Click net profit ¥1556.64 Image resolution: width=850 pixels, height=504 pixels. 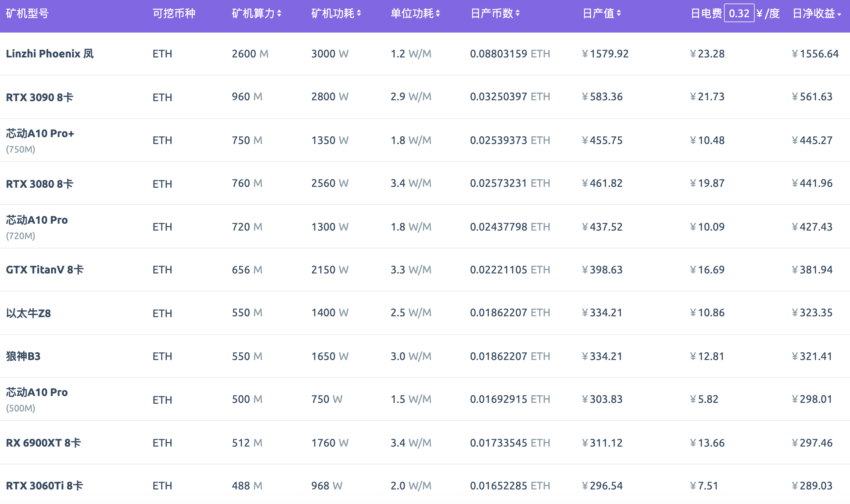pyautogui.click(x=815, y=54)
